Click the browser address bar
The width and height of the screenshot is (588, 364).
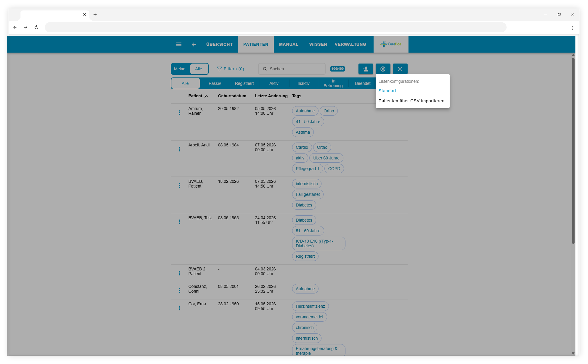coord(275,27)
